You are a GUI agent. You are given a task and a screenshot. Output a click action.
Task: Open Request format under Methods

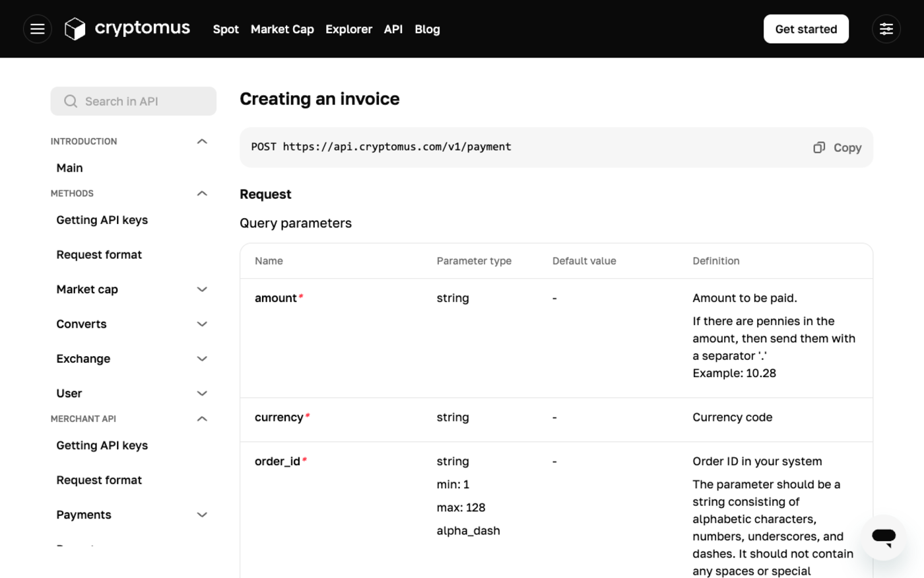(x=99, y=254)
